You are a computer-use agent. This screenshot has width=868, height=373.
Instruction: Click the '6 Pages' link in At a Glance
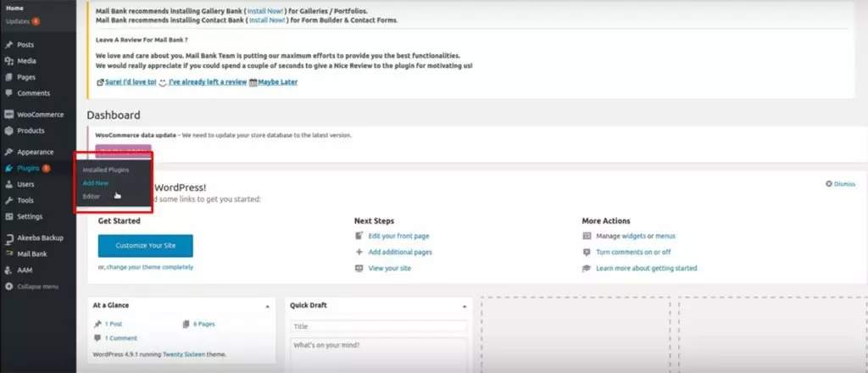point(203,324)
